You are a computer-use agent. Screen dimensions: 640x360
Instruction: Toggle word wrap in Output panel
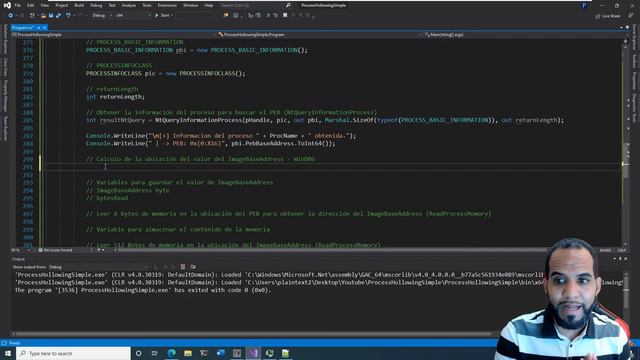193,267
